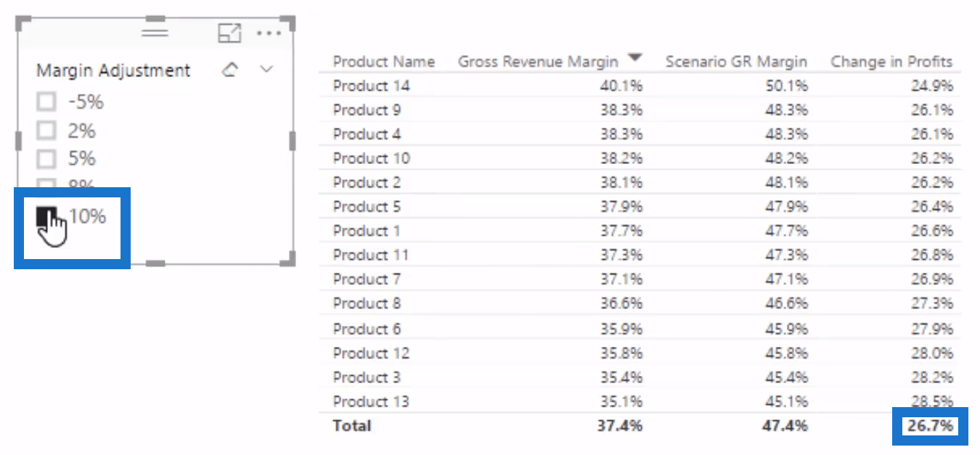Click Change in Profits column header
This screenshot has width=980, height=455.
pyautogui.click(x=891, y=62)
